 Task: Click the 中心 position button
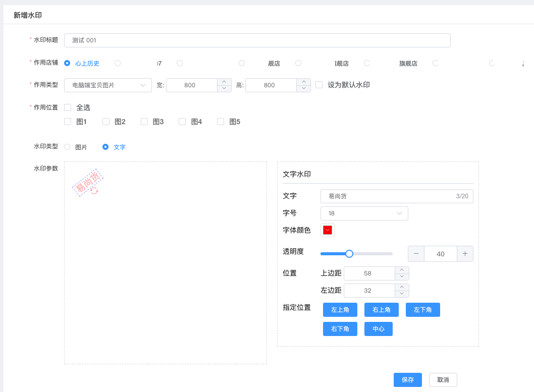pyautogui.click(x=379, y=329)
